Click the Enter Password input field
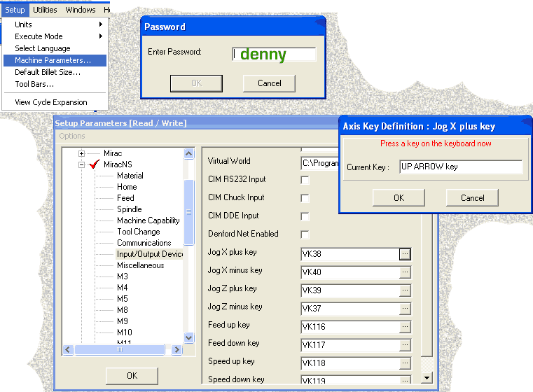This screenshot has height=392, width=533. point(275,55)
